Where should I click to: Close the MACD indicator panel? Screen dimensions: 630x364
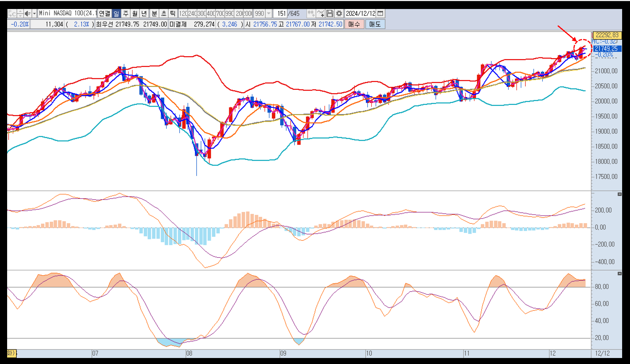[619, 194]
